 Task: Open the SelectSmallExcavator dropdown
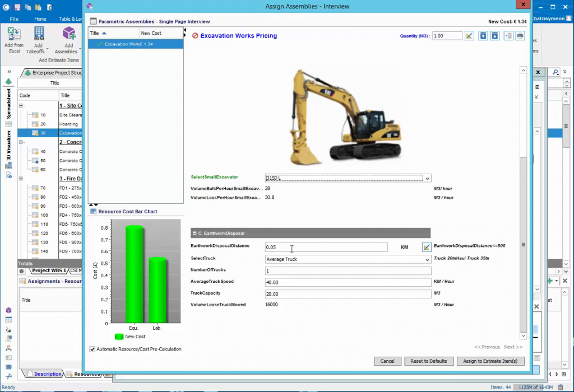(427, 178)
